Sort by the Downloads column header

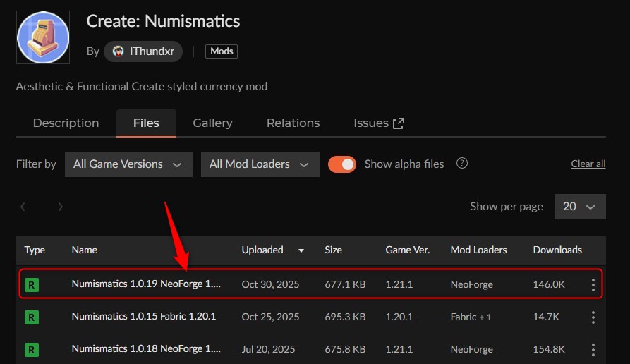click(557, 250)
